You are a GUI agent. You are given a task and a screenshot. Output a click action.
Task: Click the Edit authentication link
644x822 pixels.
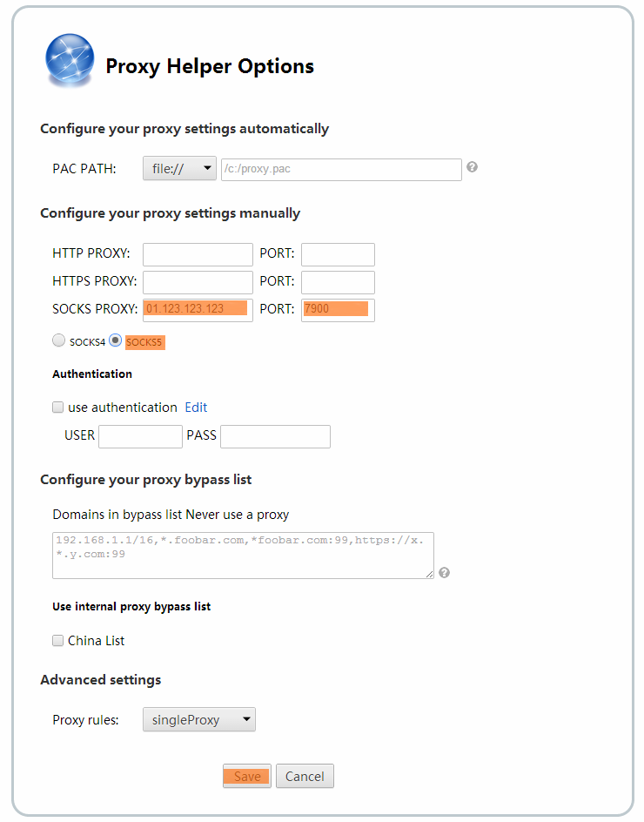coord(196,408)
